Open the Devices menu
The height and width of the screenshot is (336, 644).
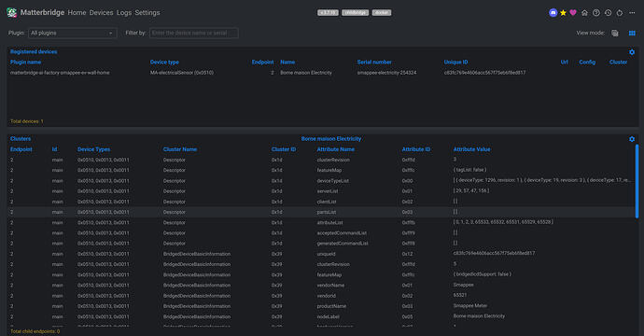[x=101, y=13]
